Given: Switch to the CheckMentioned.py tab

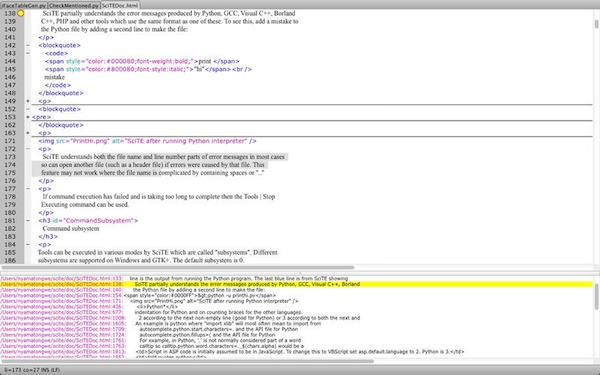Looking at the screenshot, I should [x=74, y=5].
